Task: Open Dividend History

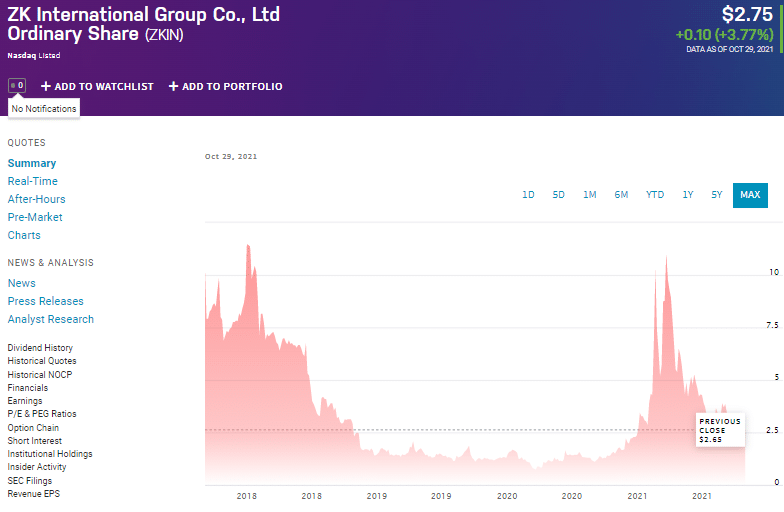Action: click(40, 348)
